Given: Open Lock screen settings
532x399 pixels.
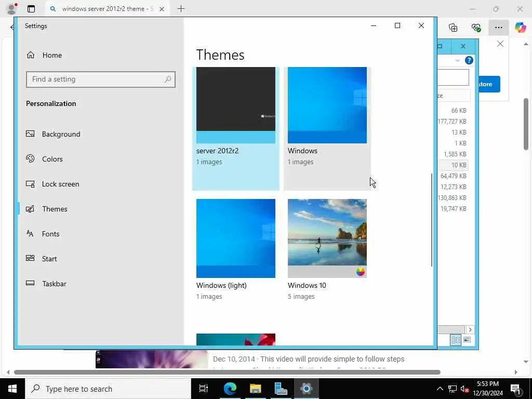Looking at the screenshot, I should pos(52,184).
